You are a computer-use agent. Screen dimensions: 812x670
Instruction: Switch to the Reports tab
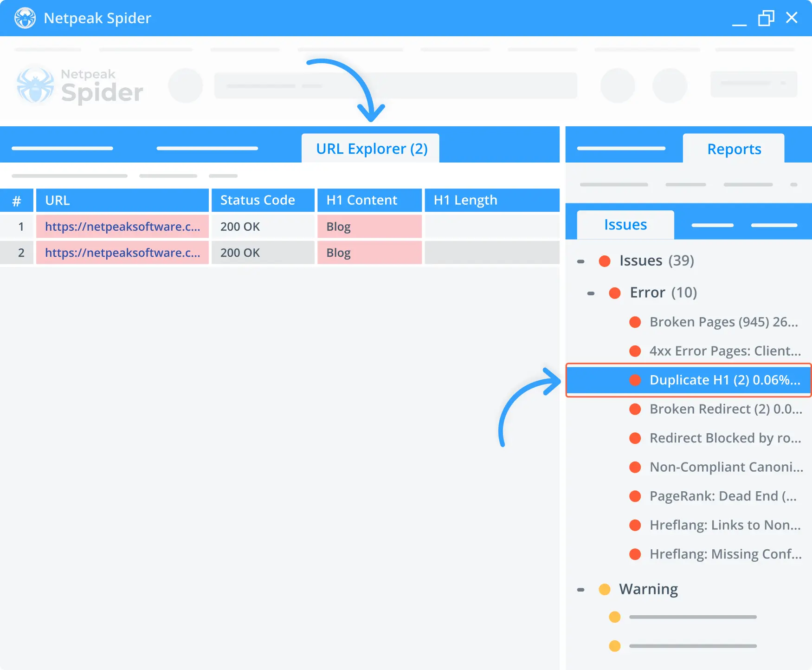(734, 149)
